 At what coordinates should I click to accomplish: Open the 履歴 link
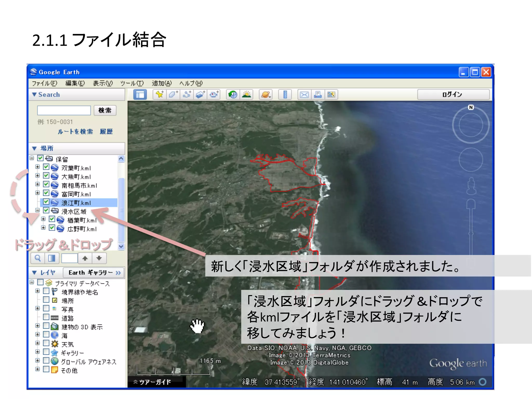pyautogui.click(x=106, y=131)
